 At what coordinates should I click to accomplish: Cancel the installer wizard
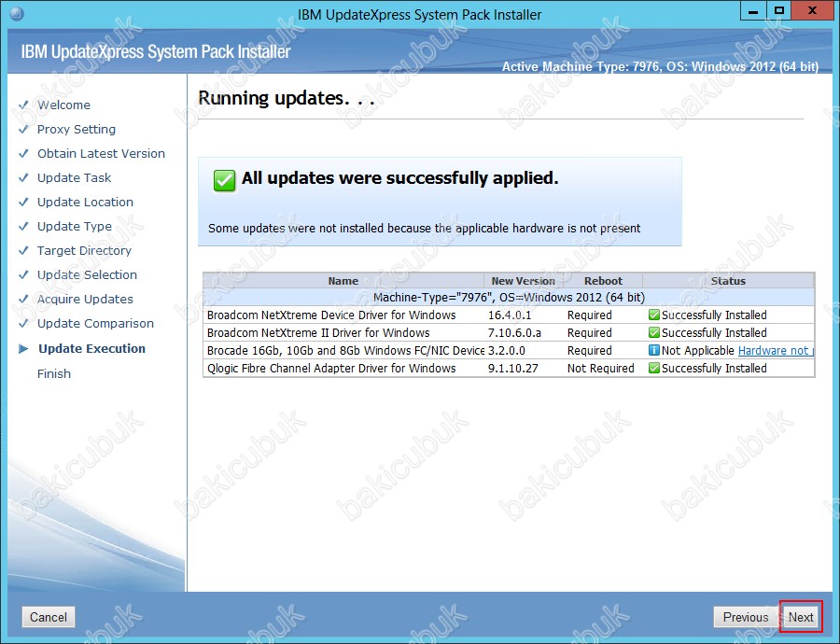pos(49,617)
